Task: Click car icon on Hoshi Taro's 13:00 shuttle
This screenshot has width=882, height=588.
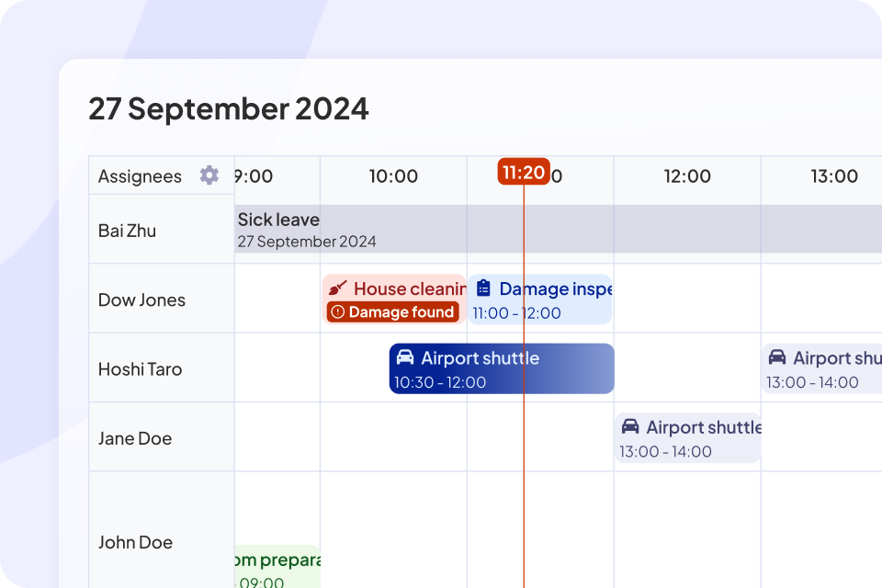Action: (777, 358)
